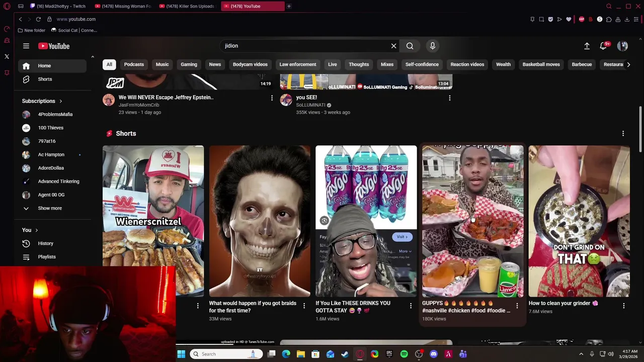Select the Law enforcement filter chip

(x=298, y=64)
